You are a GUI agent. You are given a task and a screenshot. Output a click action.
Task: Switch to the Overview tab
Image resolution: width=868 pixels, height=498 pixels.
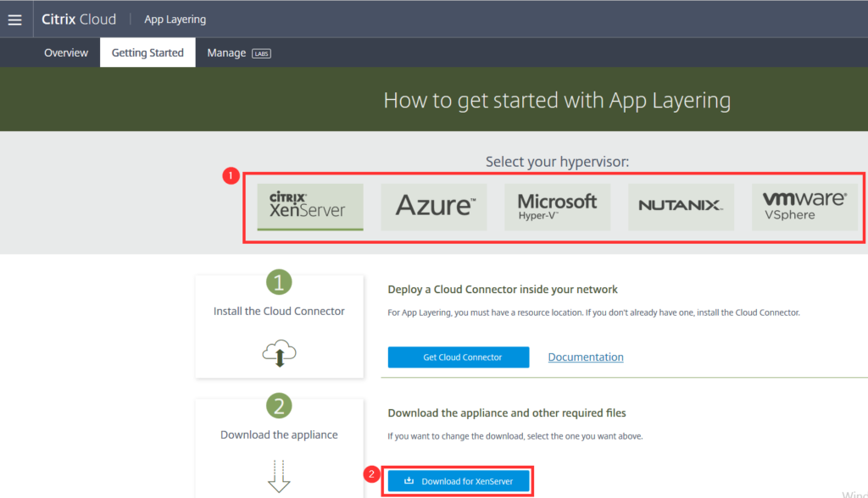click(x=66, y=53)
